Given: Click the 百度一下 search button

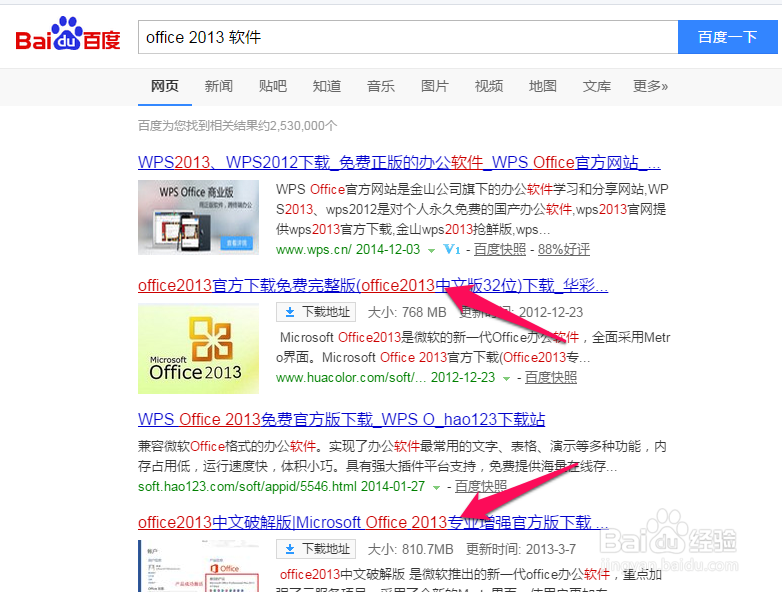Looking at the screenshot, I should pyautogui.click(x=728, y=37).
